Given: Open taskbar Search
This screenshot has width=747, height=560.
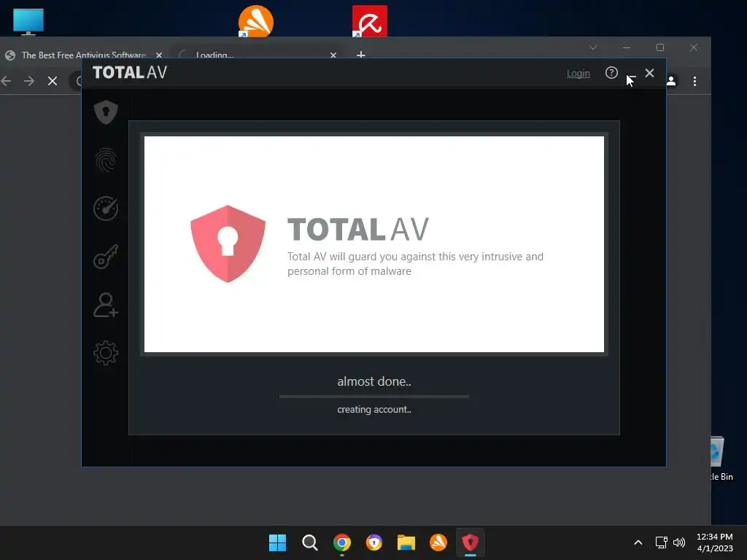Looking at the screenshot, I should [309, 542].
